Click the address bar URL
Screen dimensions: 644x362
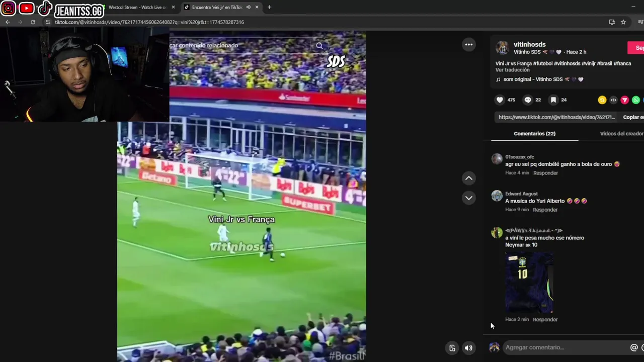149,22
